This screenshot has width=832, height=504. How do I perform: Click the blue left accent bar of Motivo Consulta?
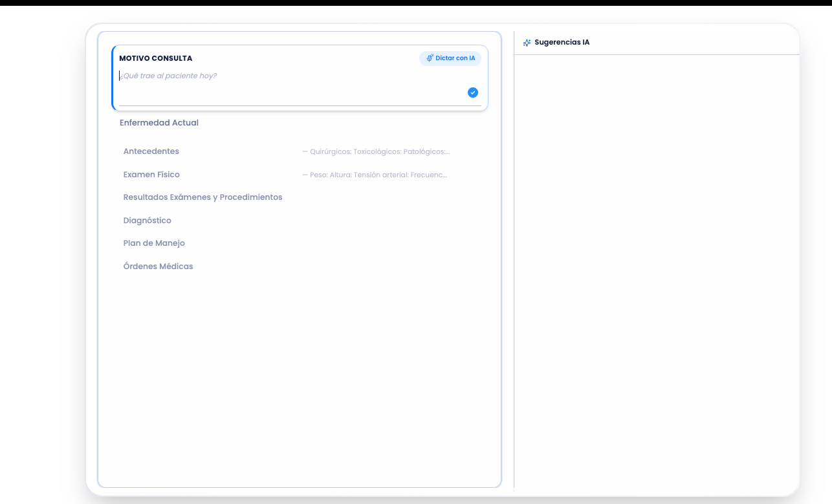[113, 78]
